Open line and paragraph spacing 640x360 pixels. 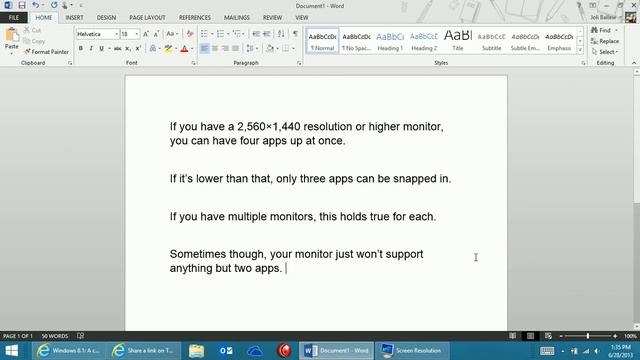pyautogui.click(x=250, y=49)
